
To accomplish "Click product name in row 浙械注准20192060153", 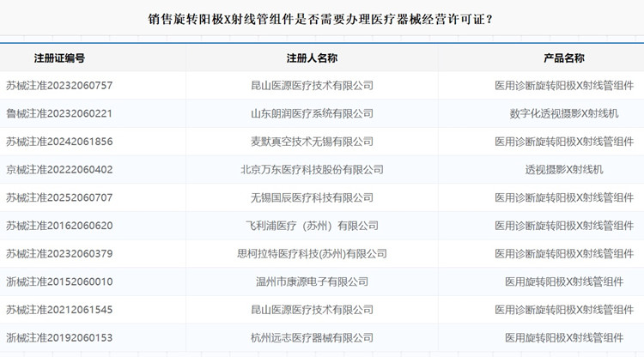I will [564, 338].
